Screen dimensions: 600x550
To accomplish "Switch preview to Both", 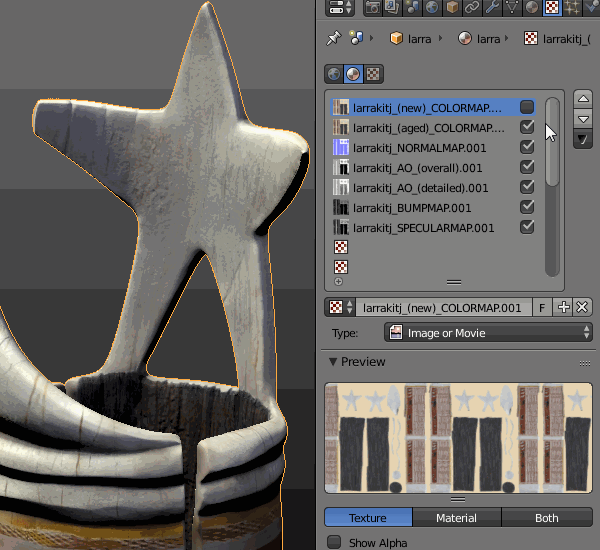I will [547, 517].
